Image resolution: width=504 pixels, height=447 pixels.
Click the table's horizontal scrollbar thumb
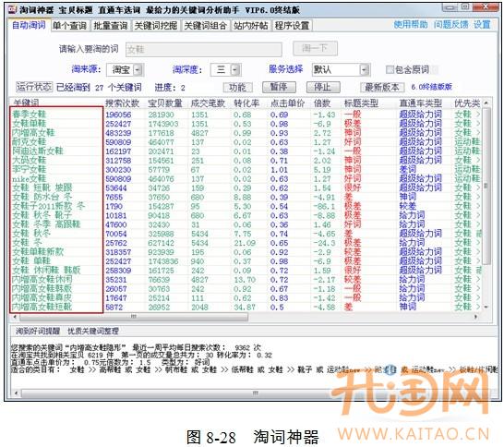click(x=134, y=317)
